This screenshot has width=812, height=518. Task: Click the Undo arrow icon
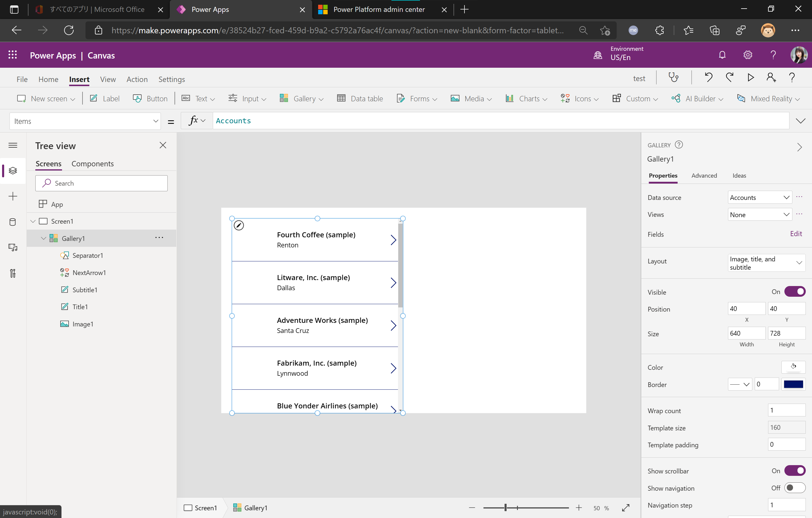coord(708,78)
